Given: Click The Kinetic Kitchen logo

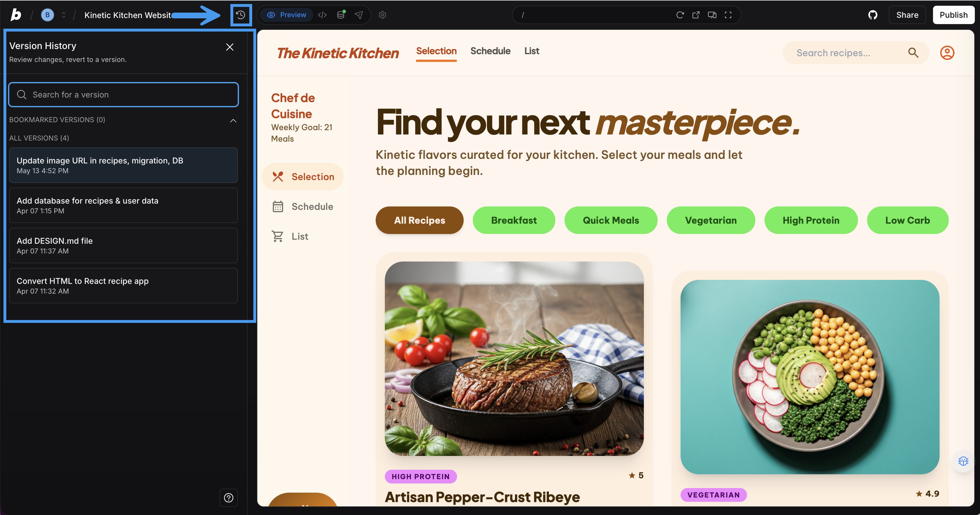Looking at the screenshot, I should (x=338, y=53).
